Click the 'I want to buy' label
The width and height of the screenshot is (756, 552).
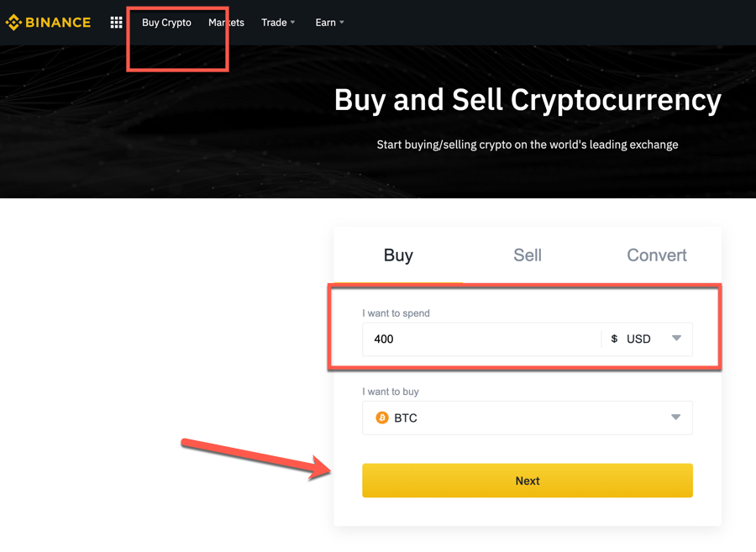[391, 392]
